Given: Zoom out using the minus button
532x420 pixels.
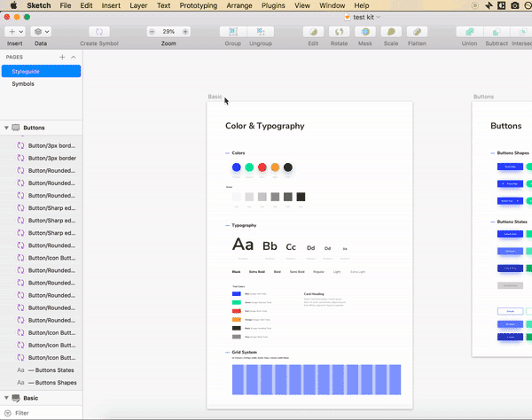Looking at the screenshot, I should tap(153, 32).
